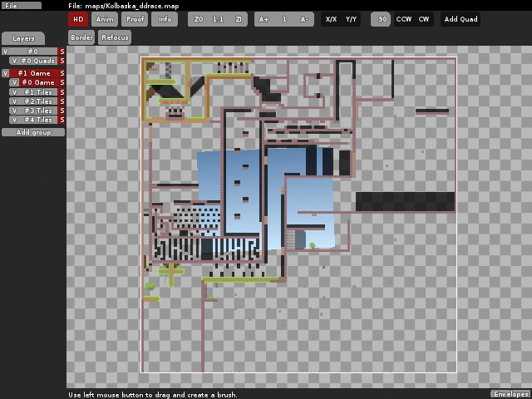532x399 pixels.
Task: Click the S button for #3 Tiles
Action: point(62,111)
